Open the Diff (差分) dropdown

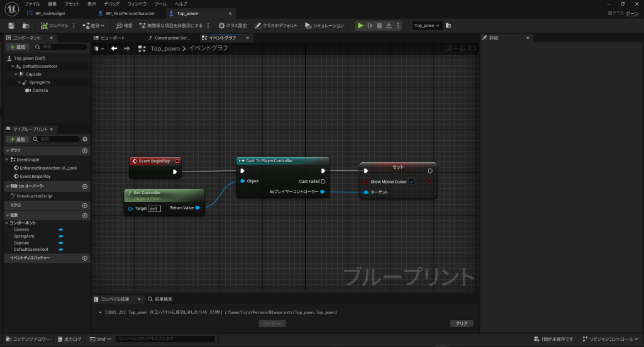(94, 26)
